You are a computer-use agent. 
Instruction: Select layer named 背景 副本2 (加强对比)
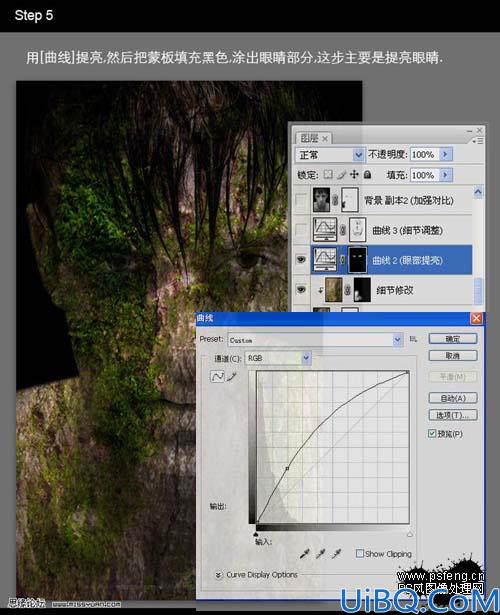click(x=409, y=200)
